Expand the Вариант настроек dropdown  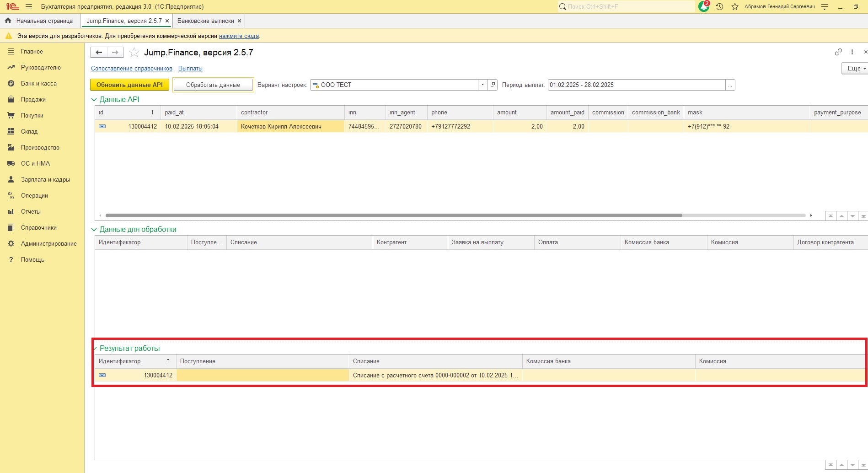[x=482, y=85]
